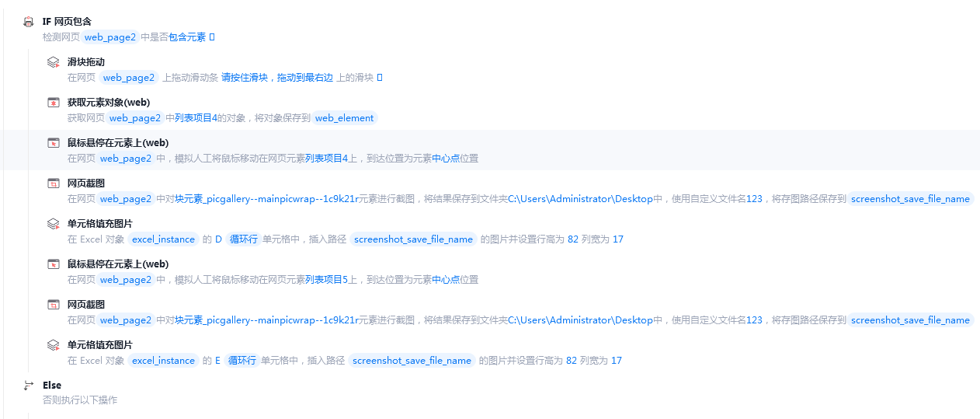Open the 列表项目4 link in 获取元素对象 step

pyautogui.click(x=196, y=117)
